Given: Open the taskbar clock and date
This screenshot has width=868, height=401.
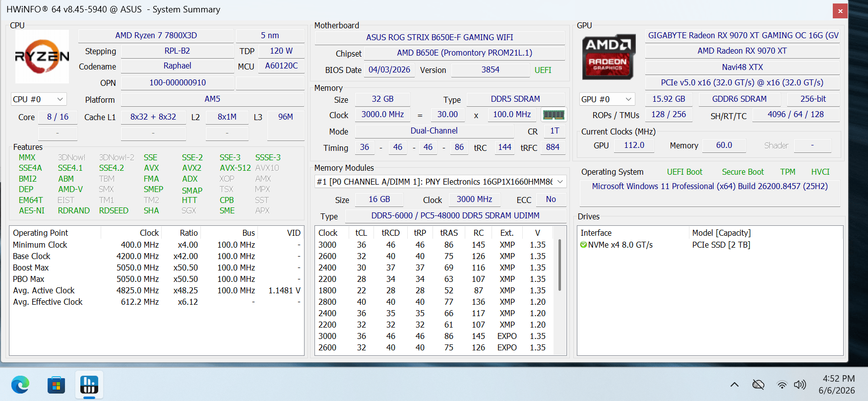Looking at the screenshot, I should pos(837,385).
